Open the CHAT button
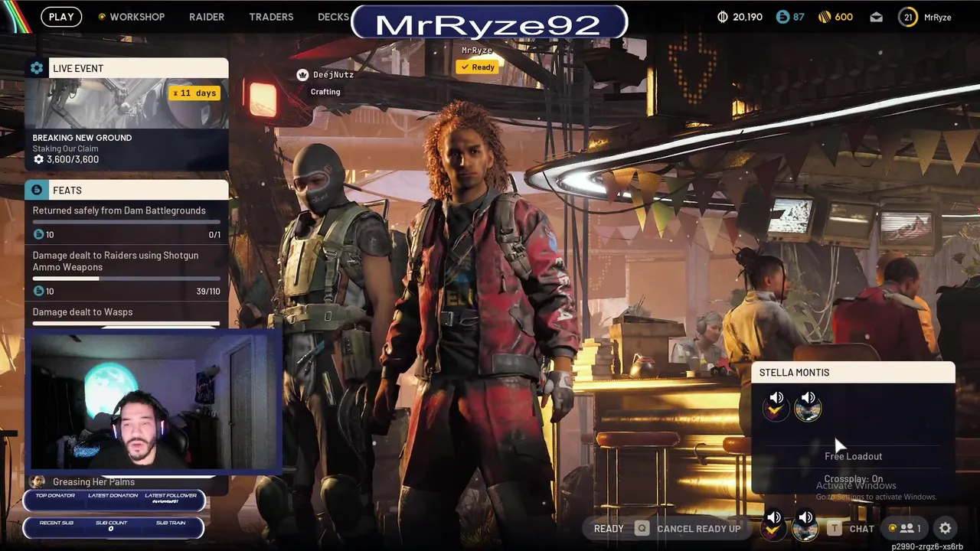 tap(861, 529)
